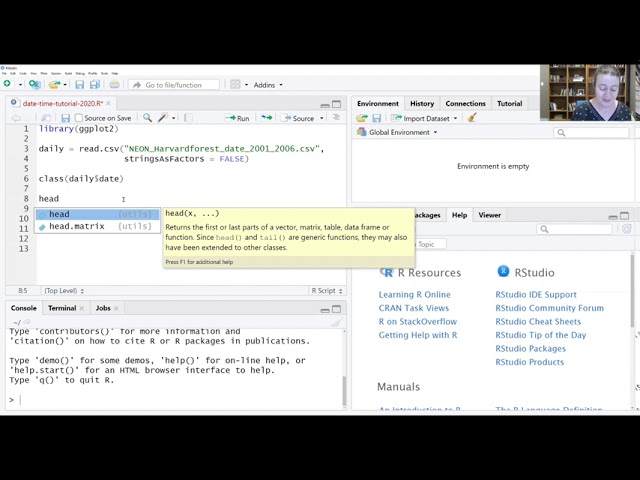Switch to the Connections tab
This screenshot has width=640, height=480.
(x=465, y=104)
